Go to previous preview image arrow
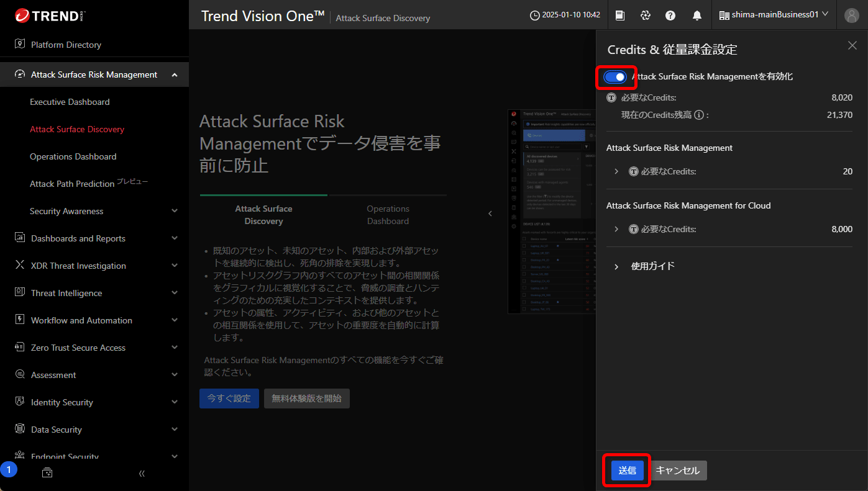Screen dimensions: 868x491 click(490, 214)
